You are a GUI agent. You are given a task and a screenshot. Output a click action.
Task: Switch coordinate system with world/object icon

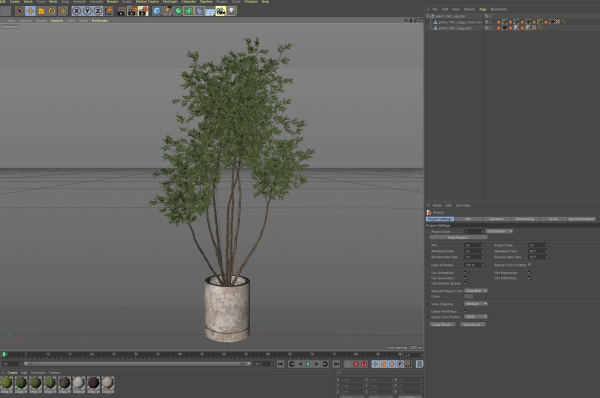point(109,11)
